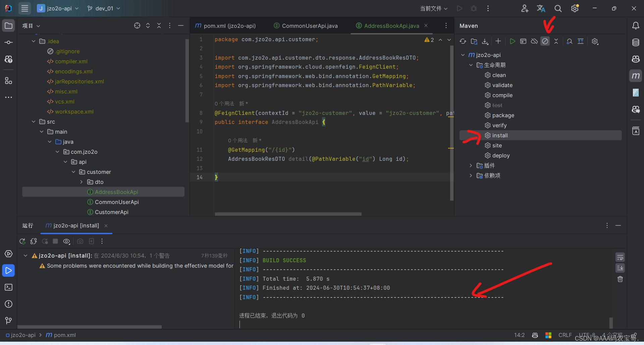Expand the 依赖项 node in Maven
The image size is (644, 345).
point(471,176)
